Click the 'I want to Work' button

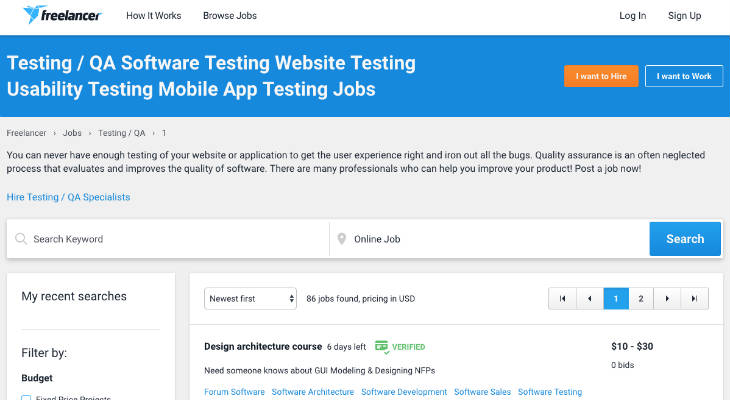(684, 76)
